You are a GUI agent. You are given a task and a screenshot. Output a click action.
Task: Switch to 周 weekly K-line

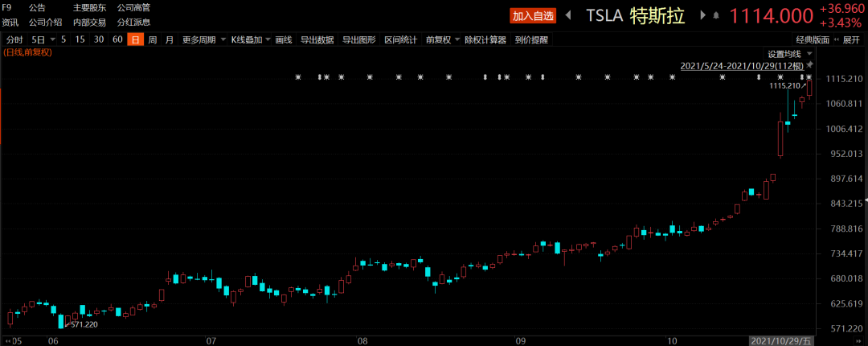tap(153, 40)
